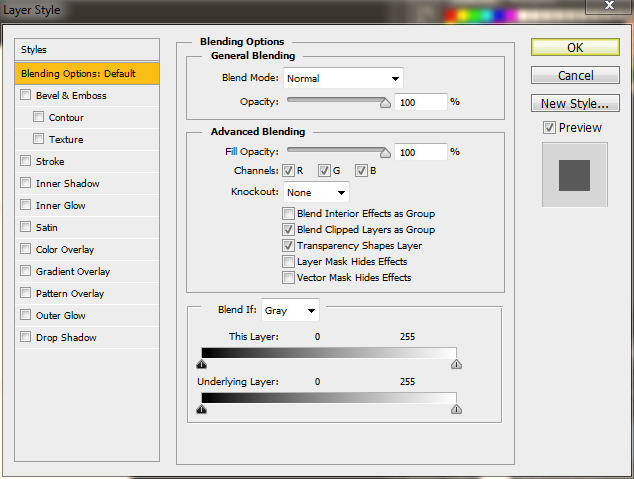Click the Opacity slider thumb
Screen dimensions: 634x479
(x=385, y=103)
